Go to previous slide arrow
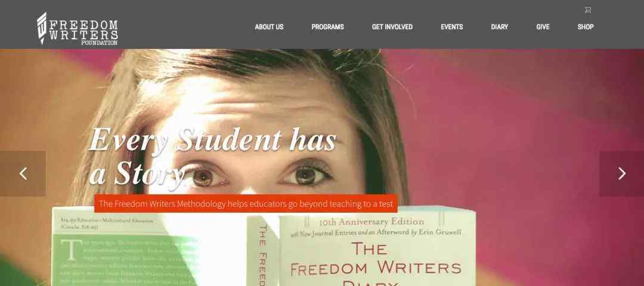Screen dimensions: 644x286 (23, 173)
